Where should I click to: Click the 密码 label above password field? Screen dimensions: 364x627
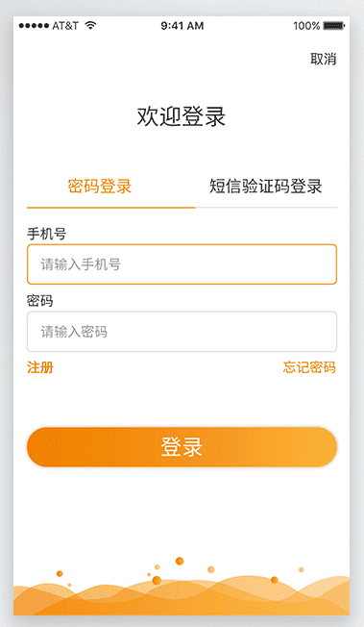coord(40,301)
